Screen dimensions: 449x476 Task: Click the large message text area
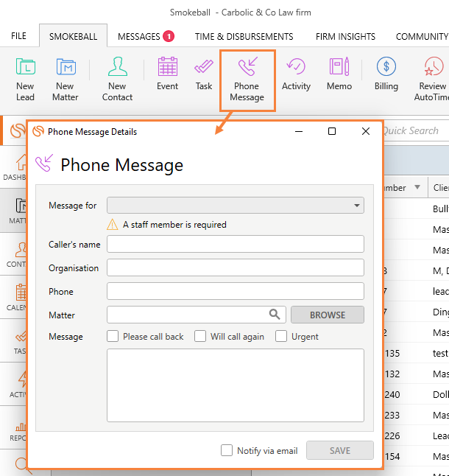(x=236, y=385)
